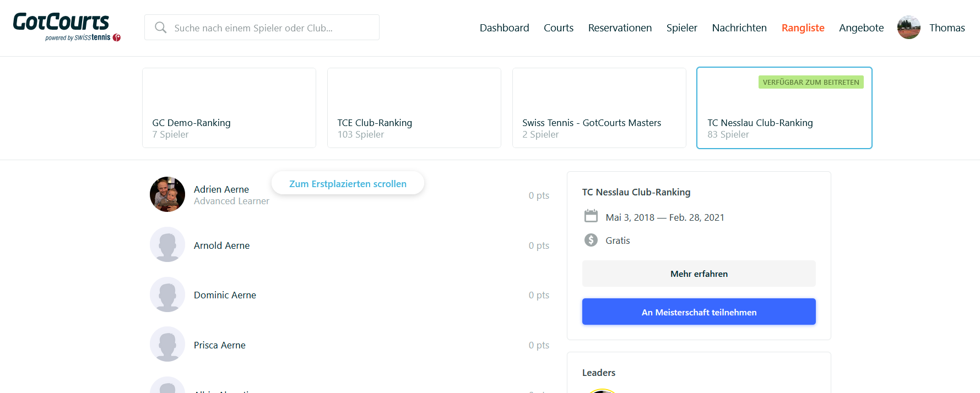The image size is (980, 393).
Task: Click the TC Nesslau Club-Ranking panel heading
Action: (x=636, y=192)
